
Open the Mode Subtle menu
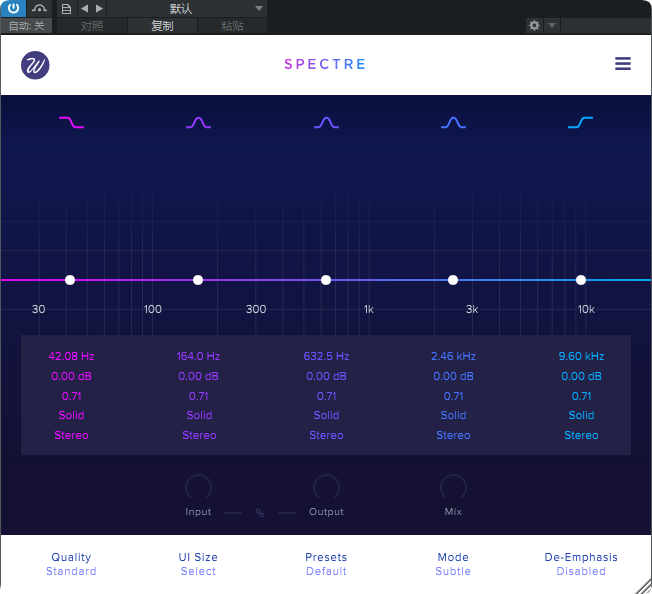click(x=453, y=564)
